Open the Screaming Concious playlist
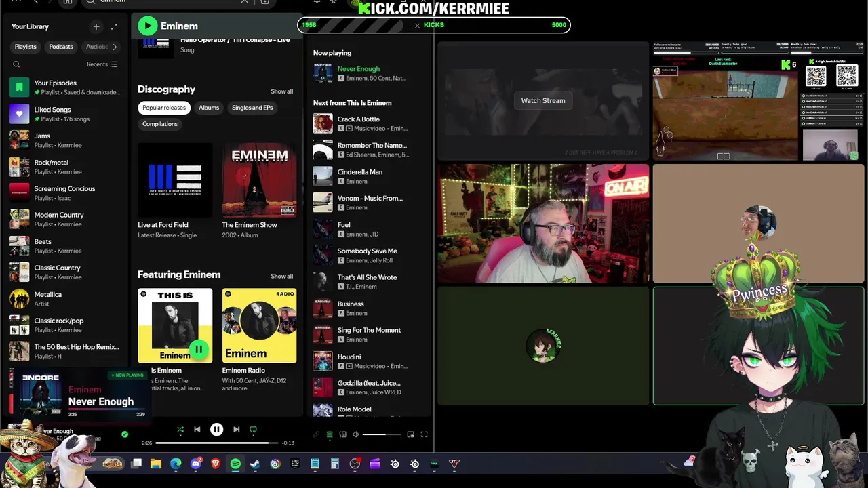The image size is (868, 488). [x=65, y=193]
